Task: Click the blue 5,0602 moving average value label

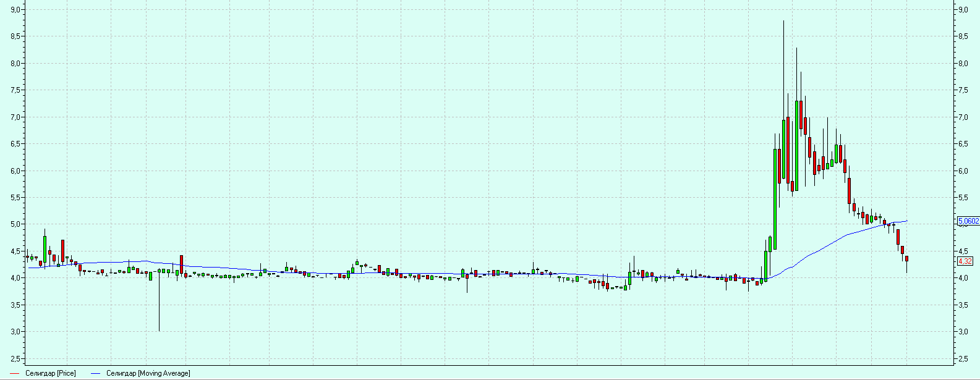Action: click(968, 221)
